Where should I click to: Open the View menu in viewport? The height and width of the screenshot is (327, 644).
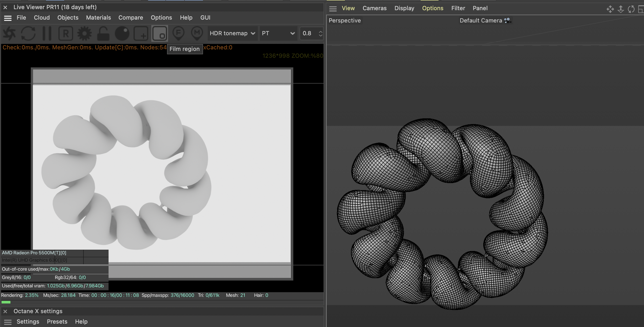(347, 8)
